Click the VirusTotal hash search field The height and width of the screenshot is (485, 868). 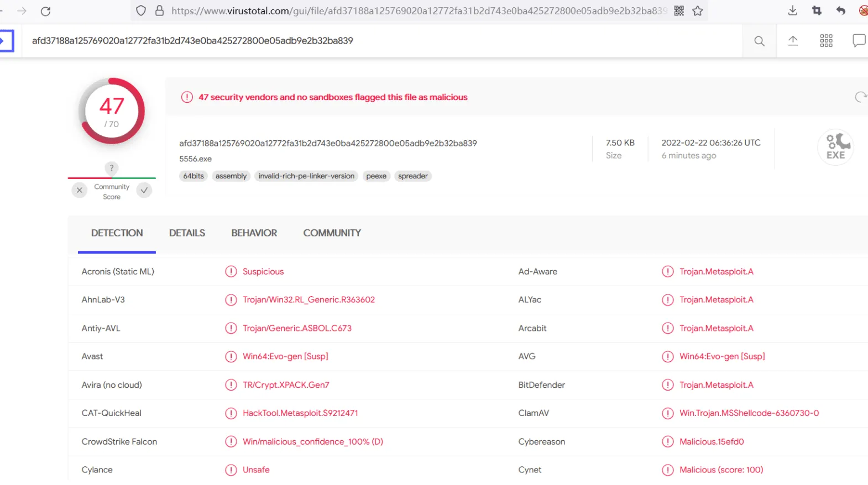pyautogui.click(x=381, y=41)
